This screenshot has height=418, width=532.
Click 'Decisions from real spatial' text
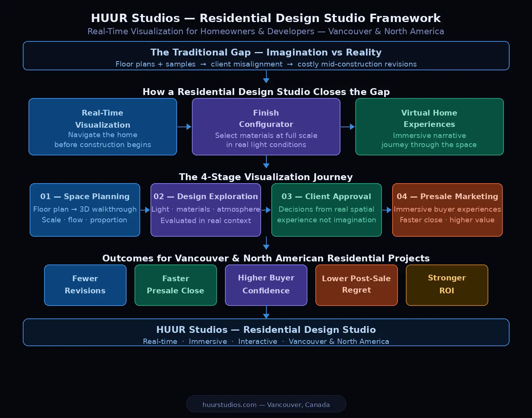[x=326, y=209]
